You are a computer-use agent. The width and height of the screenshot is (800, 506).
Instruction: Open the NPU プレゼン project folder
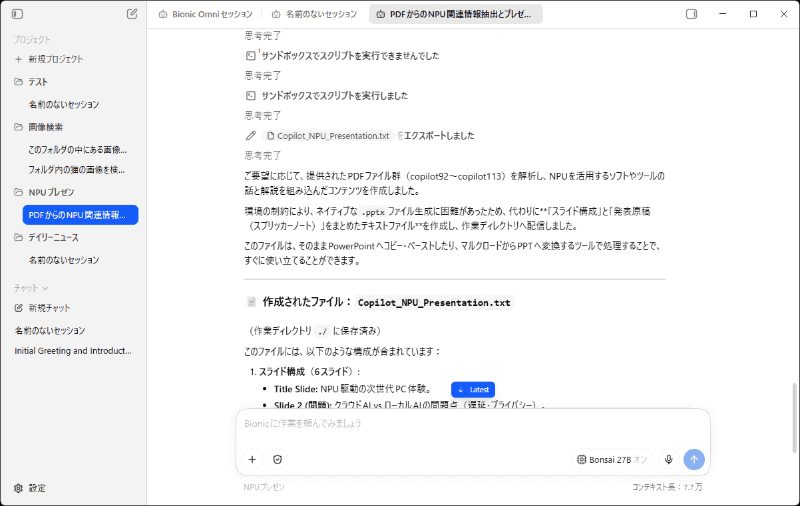coord(44,192)
